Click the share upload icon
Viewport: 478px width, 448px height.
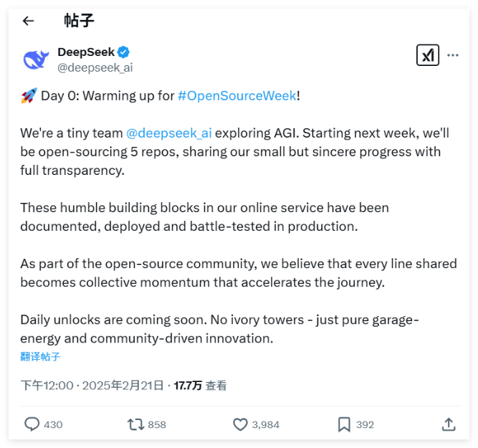pyautogui.click(x=449, y=424)
